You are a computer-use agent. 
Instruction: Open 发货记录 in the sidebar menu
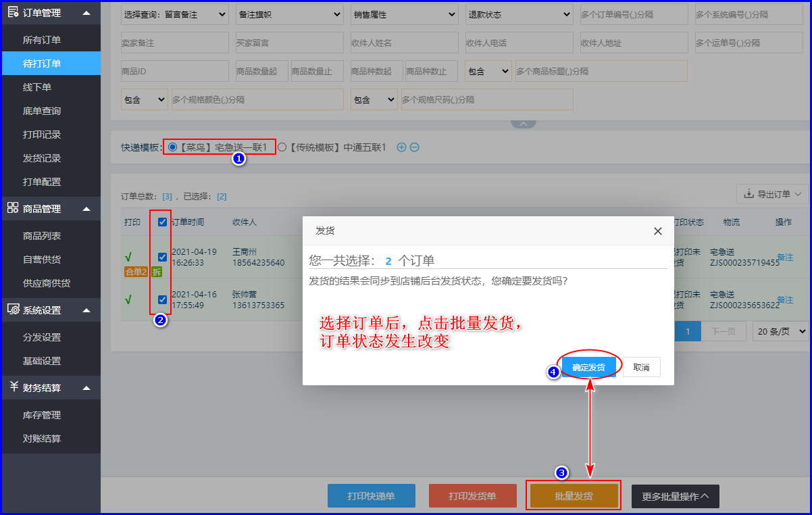click(x=42, y=158)
